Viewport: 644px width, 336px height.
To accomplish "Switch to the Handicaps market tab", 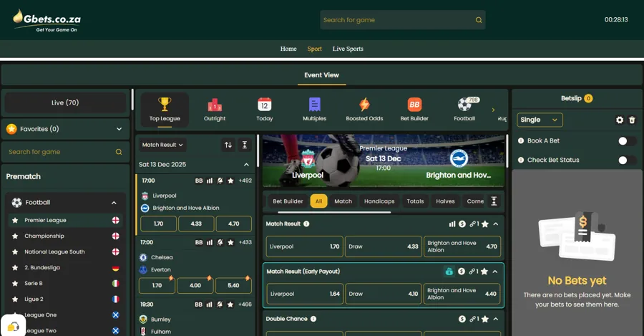I will [379, 201].
